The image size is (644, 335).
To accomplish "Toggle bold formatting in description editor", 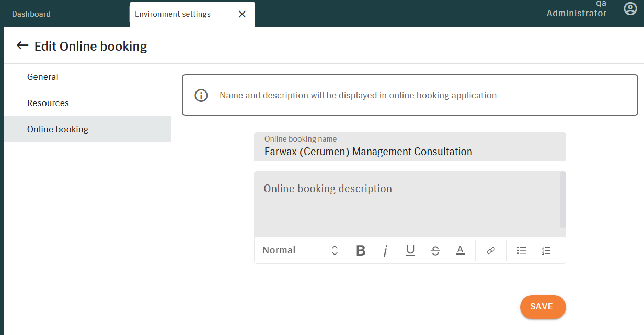I will (361, 251).
